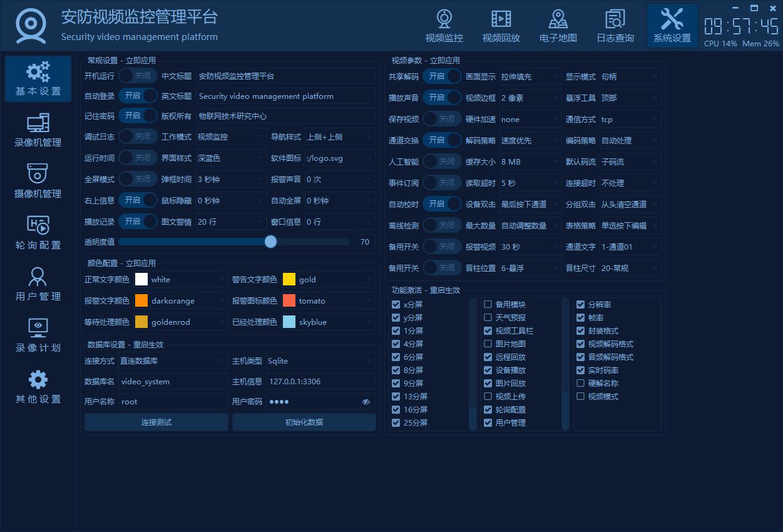783x532 pixels.
Task: Click the 连接测试 button
Action: 156,422
